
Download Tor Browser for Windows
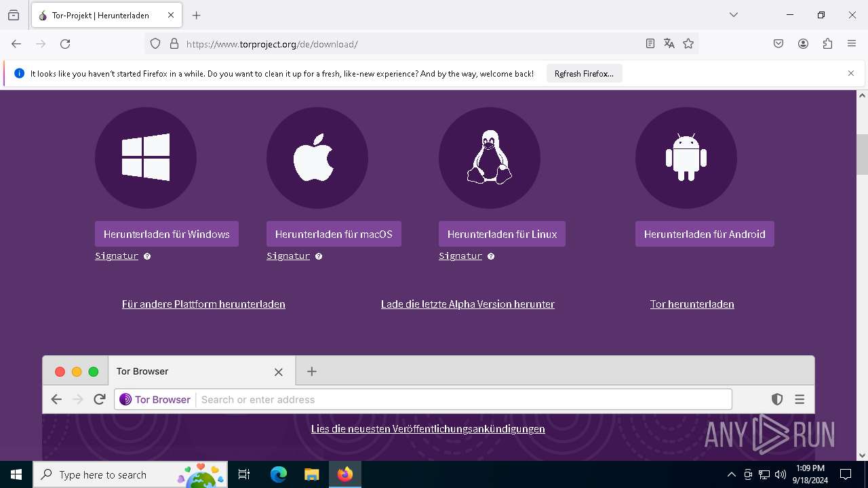[167, 234]
